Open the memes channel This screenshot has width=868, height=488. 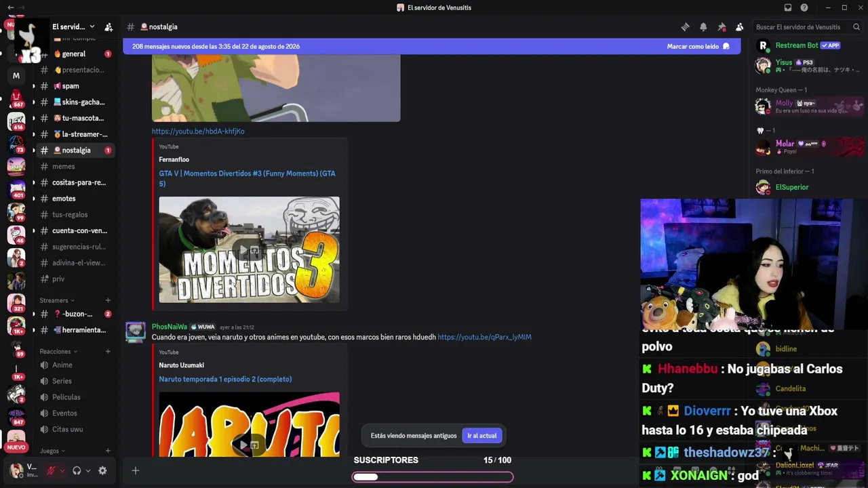pyautogui.click(x=75, y=166)
